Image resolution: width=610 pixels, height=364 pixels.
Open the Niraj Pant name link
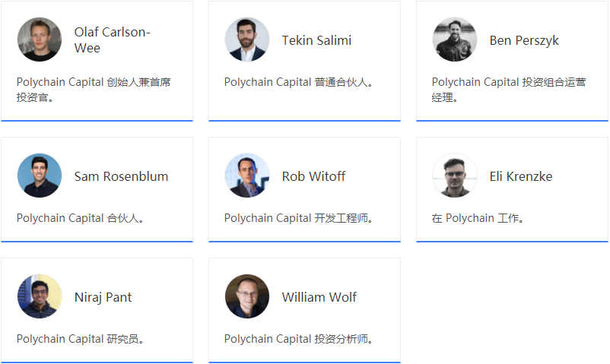click(x=103, y=297)
